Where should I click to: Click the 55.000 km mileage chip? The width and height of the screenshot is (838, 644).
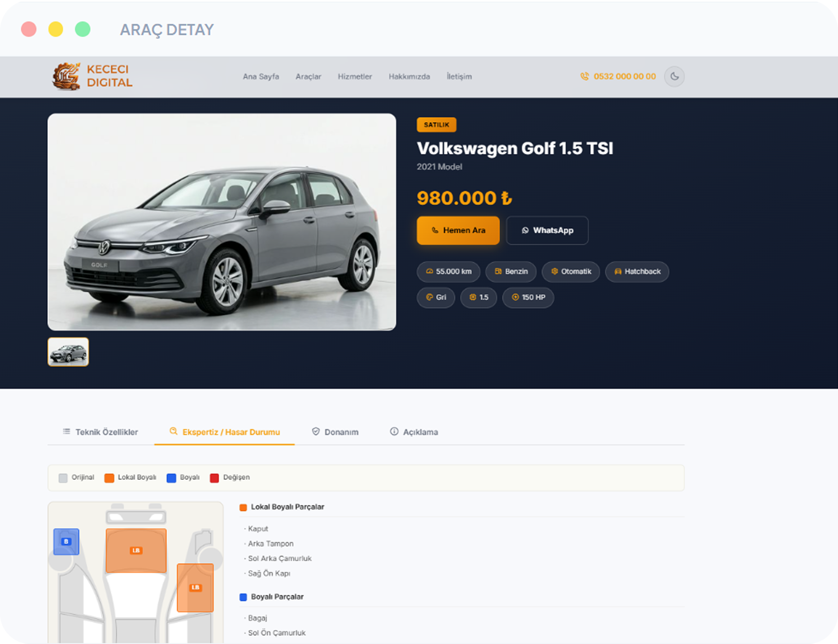448,271
